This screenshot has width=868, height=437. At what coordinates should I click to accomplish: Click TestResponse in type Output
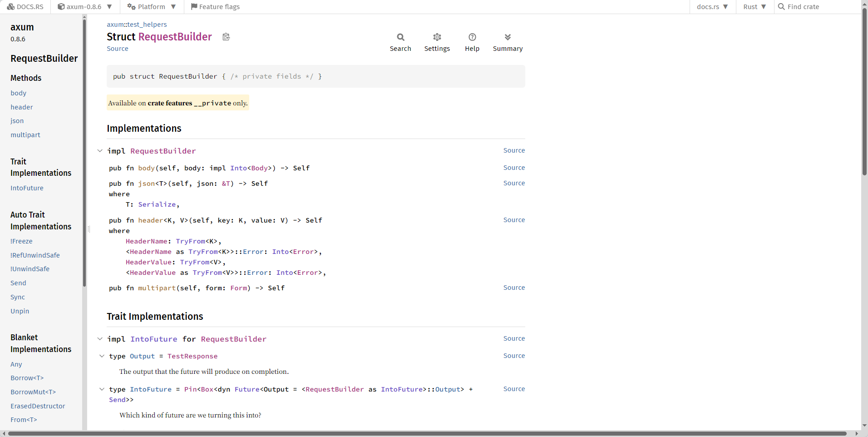tap(192, 356)
